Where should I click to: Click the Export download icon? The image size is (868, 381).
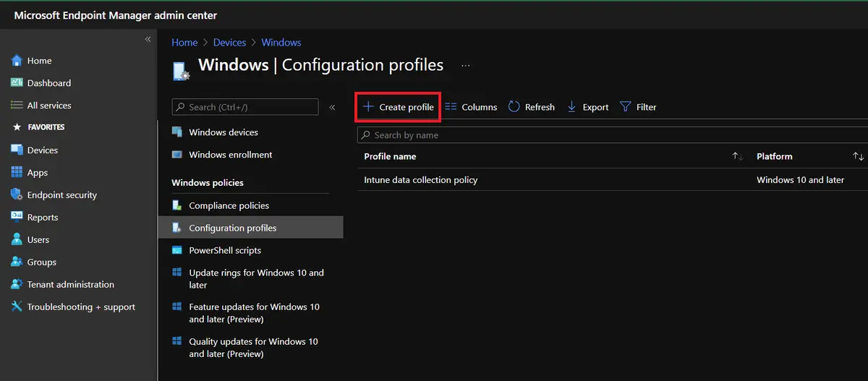tap(571, 107)
